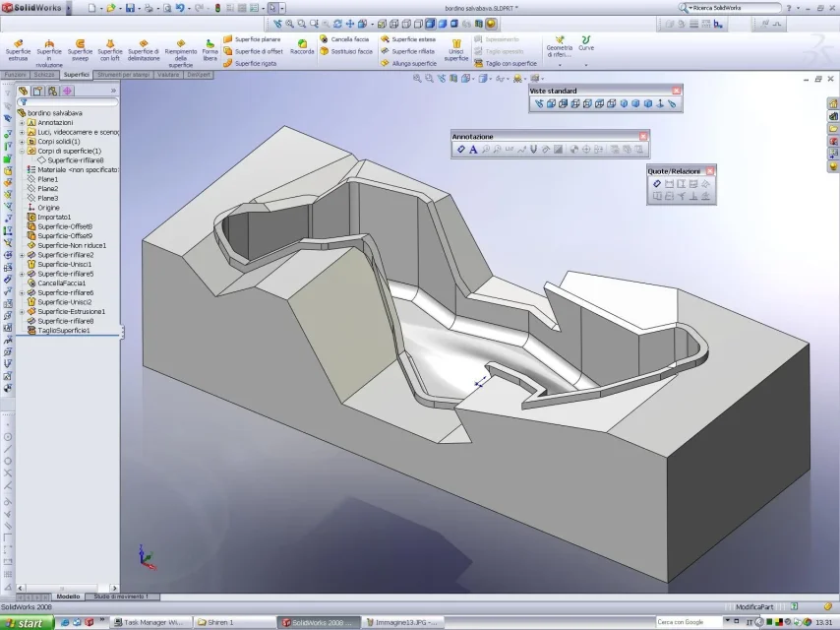Run the Cancella faccia command

click(344, 39)
